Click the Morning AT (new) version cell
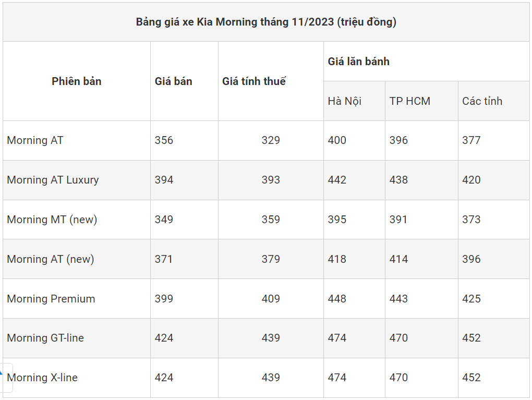 pyautogui.click(x=51, y=259)
